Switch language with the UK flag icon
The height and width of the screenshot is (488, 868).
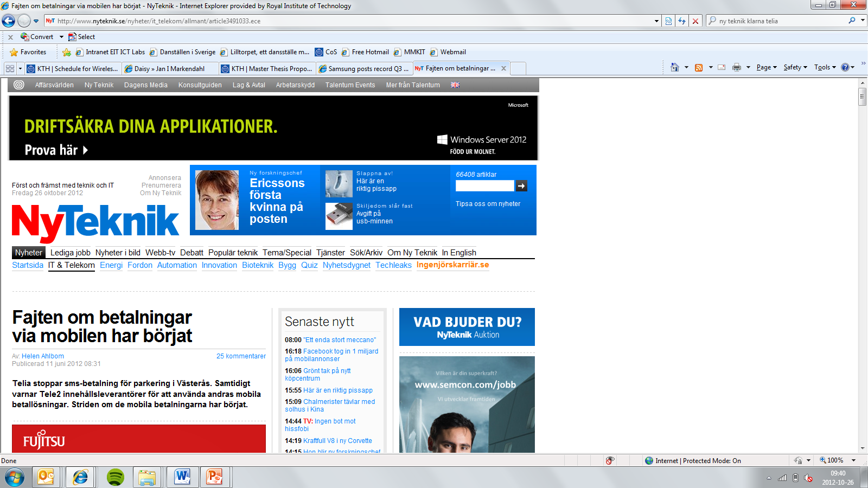455,85
